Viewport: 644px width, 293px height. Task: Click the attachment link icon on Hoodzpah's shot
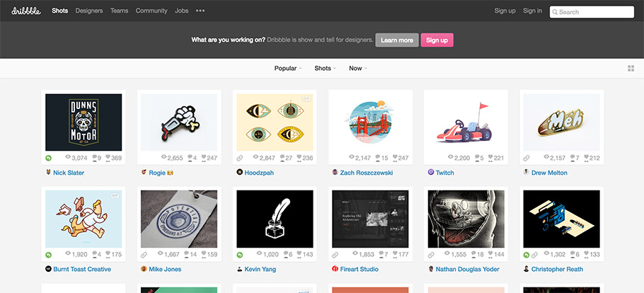pos(240,158)
